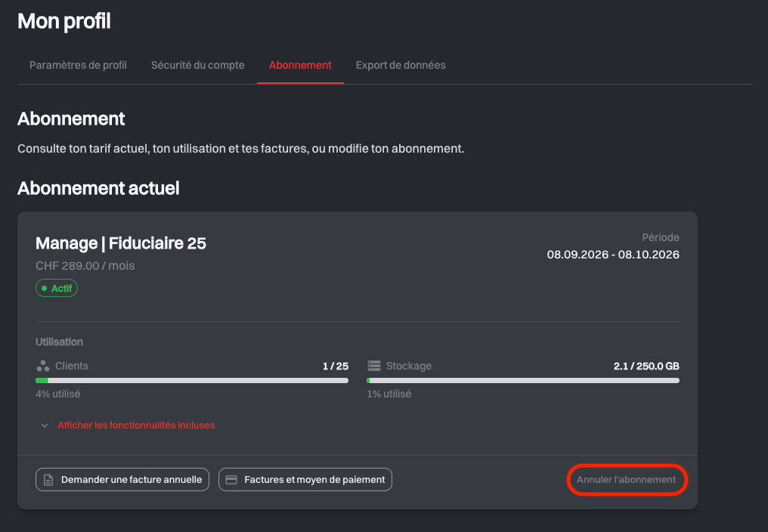Image resolution: width=768 pixels, height=532 pixels.
Task: Click the Mon profil page heading
Action: (64, 21)
